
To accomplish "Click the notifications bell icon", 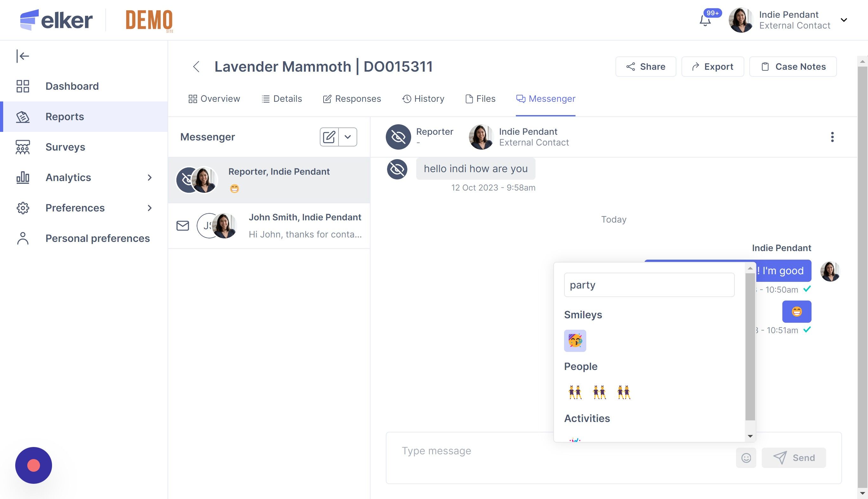I will coord(705,21).
